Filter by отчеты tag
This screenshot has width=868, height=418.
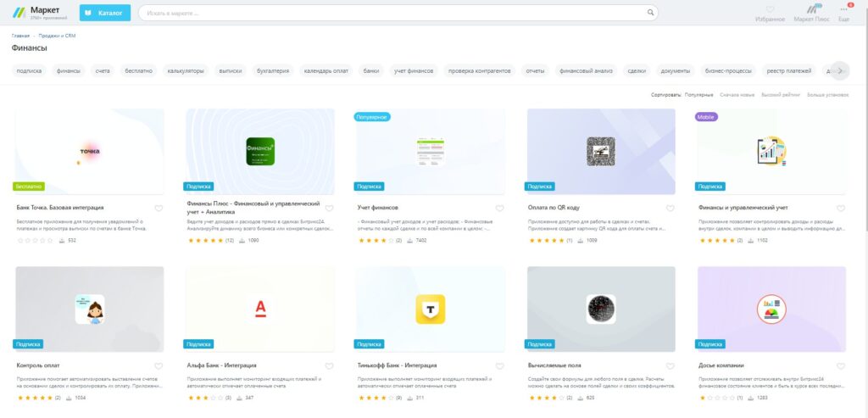536,71
